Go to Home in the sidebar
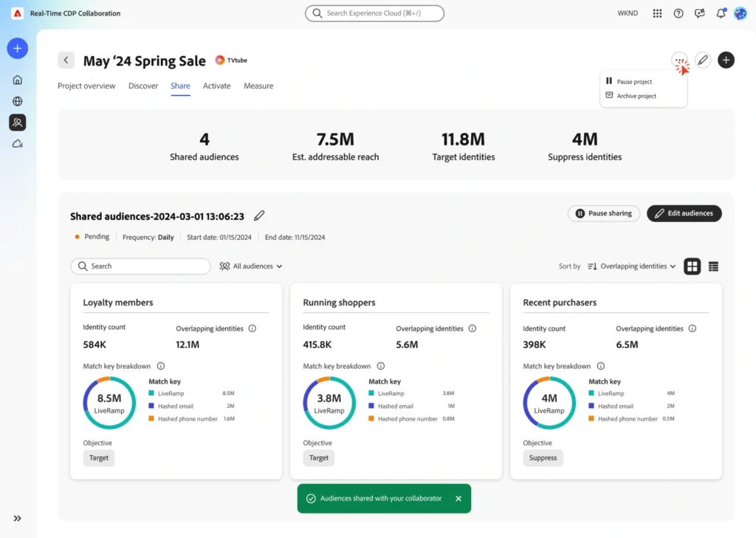The width and height of the screenshot is (756, 538). coord(18,80)
